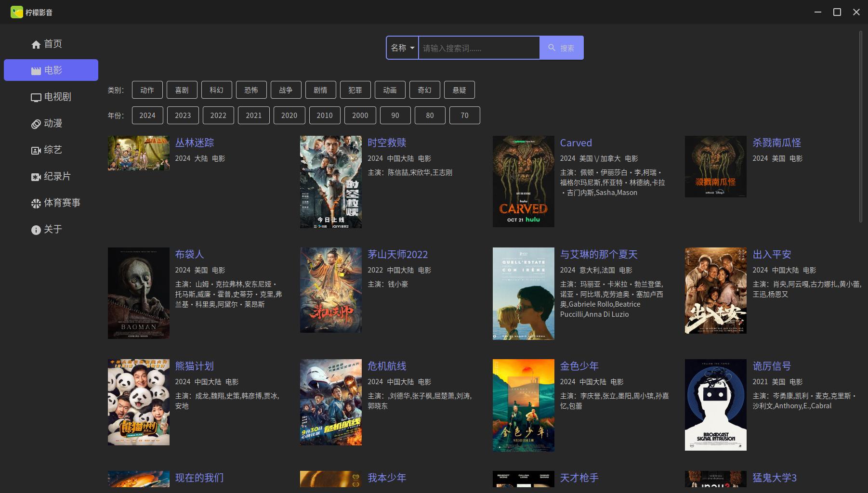This screenshot has height=493, width=868.
Task: Open 与艾琳的那个夏天 title link
Action: pos(599,255)
